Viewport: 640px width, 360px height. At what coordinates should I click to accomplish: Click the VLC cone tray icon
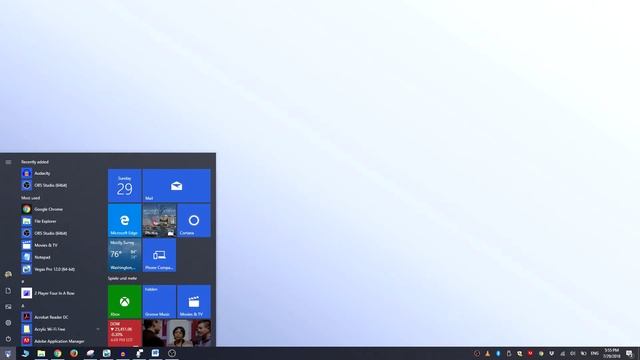tap(487, 353)
